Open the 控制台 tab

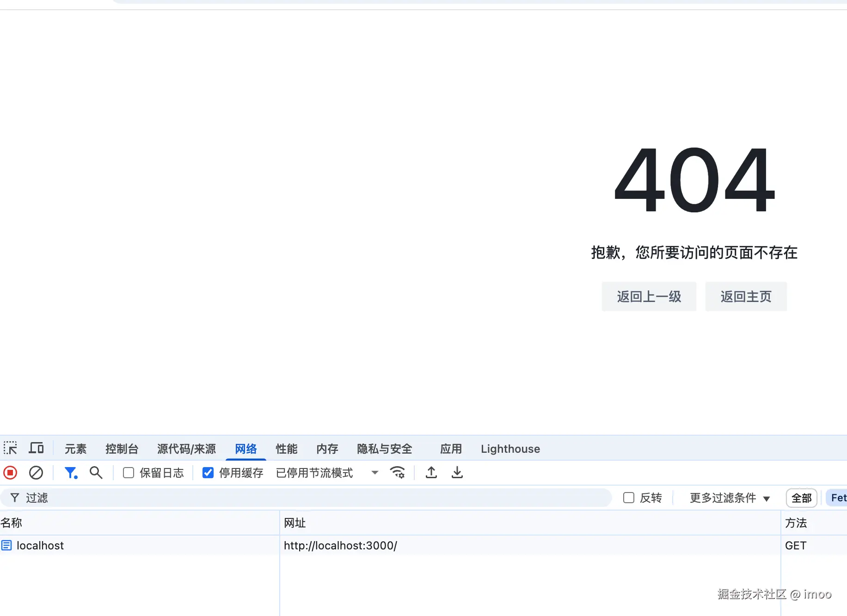coord(122,449)
